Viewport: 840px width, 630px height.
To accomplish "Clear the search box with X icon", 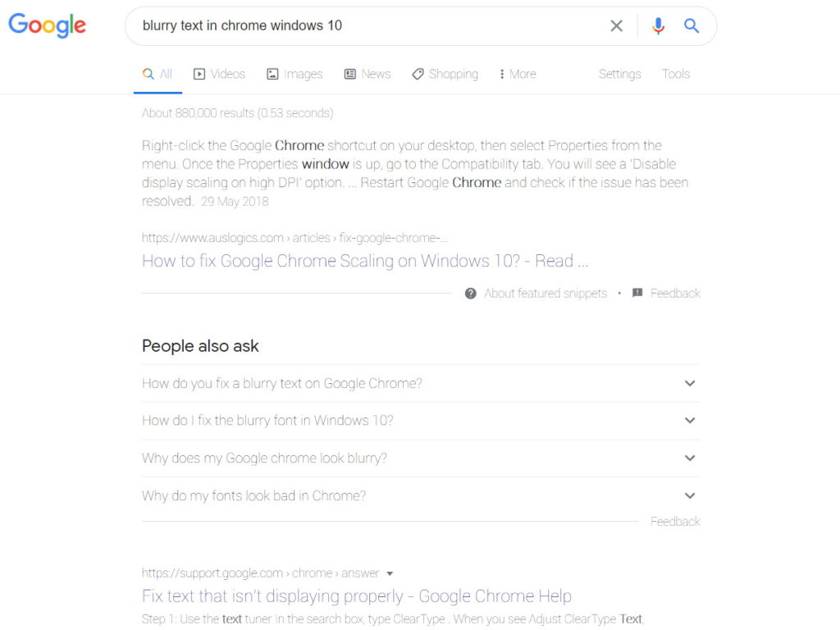I will point(617,26).
